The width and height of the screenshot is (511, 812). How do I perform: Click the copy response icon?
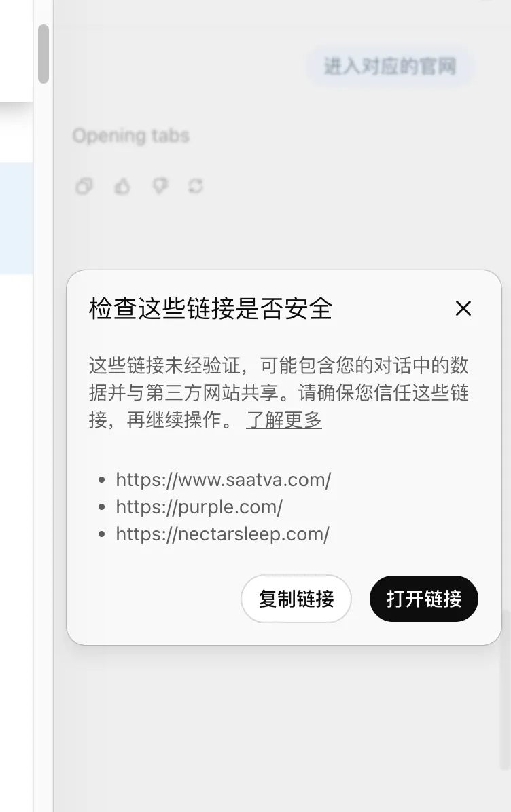pyautogui.click(x=84, y=186)
